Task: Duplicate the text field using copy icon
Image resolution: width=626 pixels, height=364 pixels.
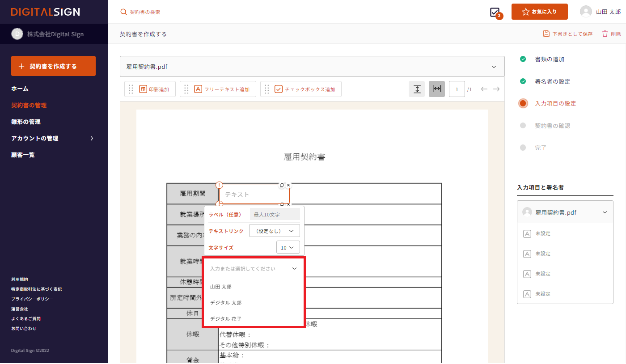Action: click(282, 185)
